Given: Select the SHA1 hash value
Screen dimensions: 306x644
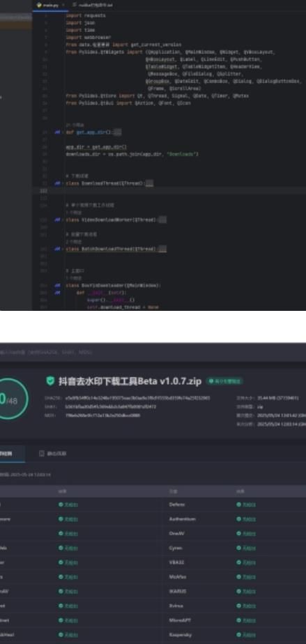Looking at the screenshot, I should (111, 406).
